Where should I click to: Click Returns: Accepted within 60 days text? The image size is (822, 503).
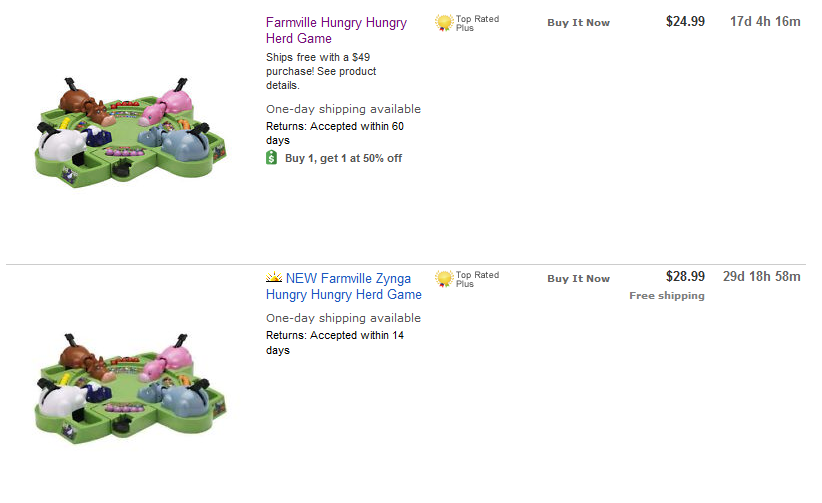335,133
